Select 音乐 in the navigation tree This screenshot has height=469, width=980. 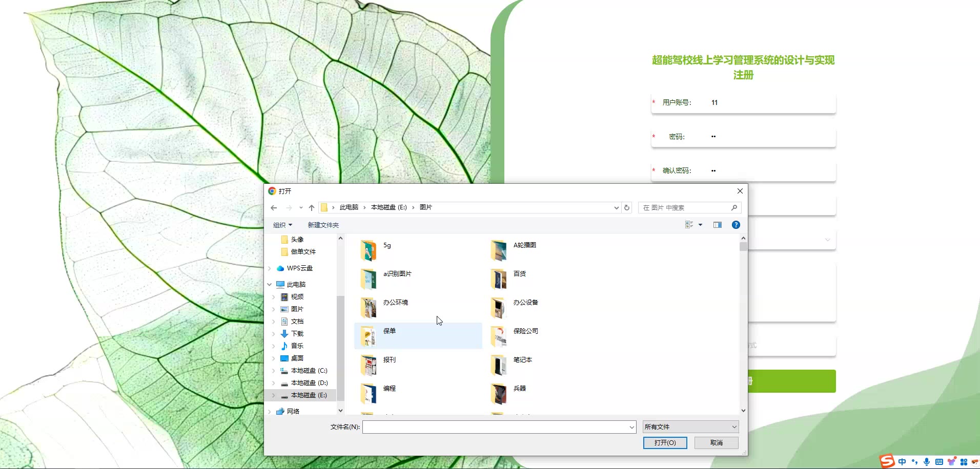coord(297,346)
